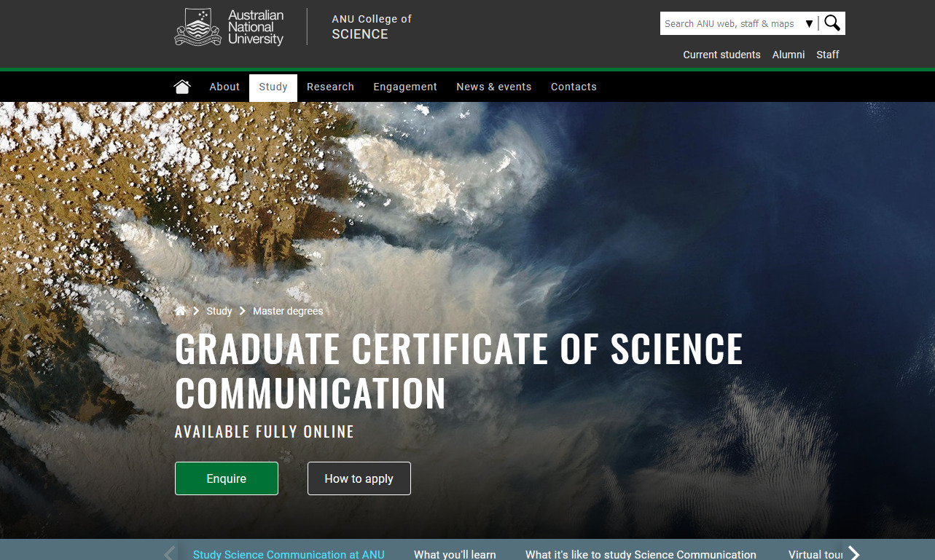Follow the Alumni link

click(x=788, y=55)
